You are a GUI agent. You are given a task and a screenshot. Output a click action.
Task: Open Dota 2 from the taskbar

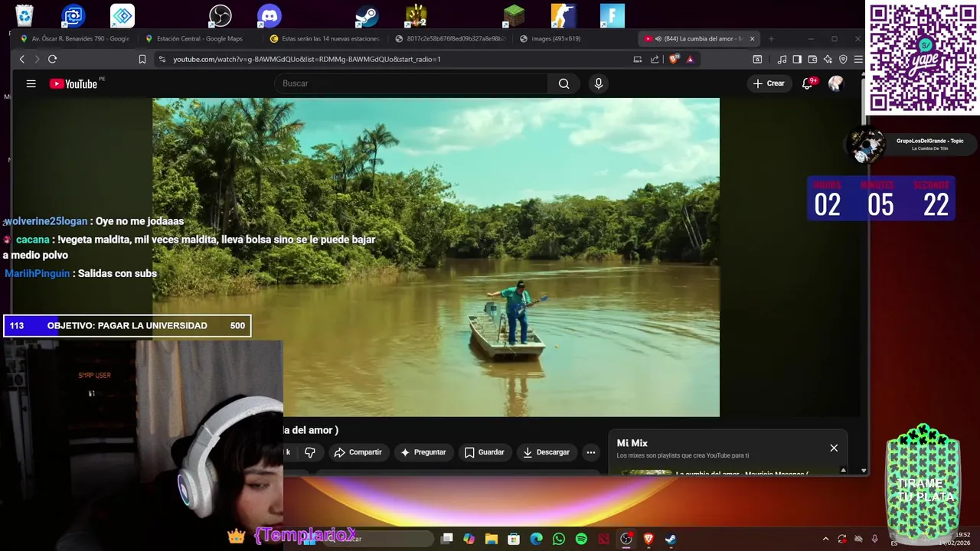(x=604, y=539)
